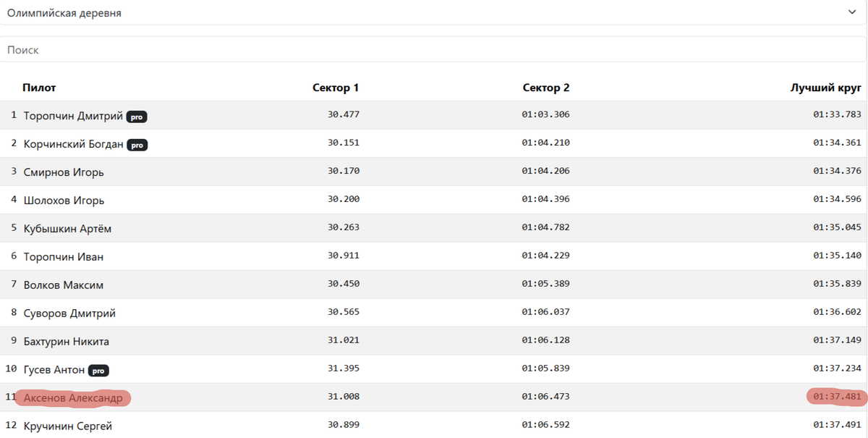Click the Пилот column header

[x=39, y=88]
